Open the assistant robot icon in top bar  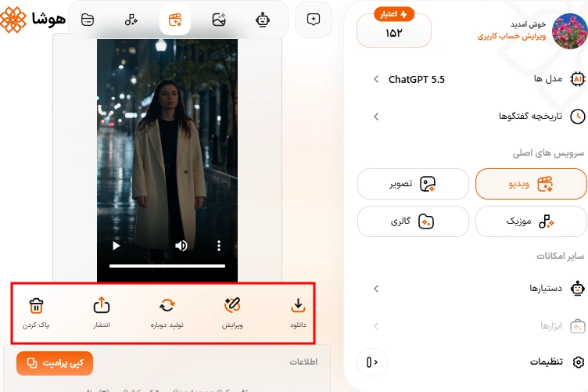[x=263, y=20]
